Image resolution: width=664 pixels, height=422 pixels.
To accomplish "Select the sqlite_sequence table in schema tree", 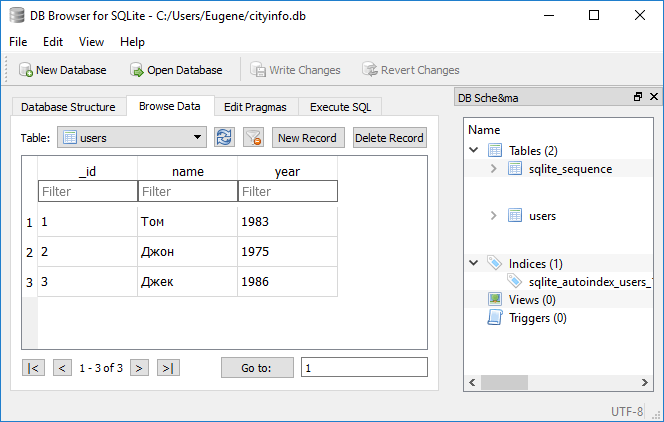I will click(569, 169).
